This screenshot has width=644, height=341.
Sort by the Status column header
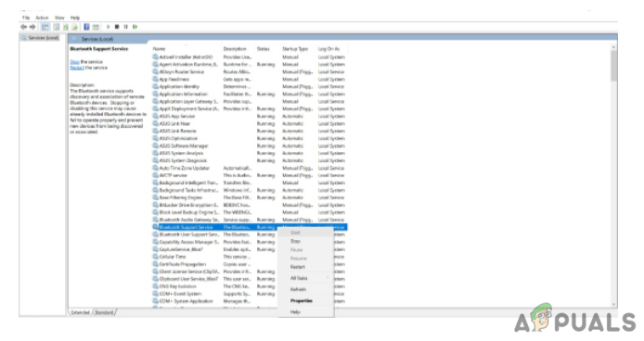[x=267, y=49]
